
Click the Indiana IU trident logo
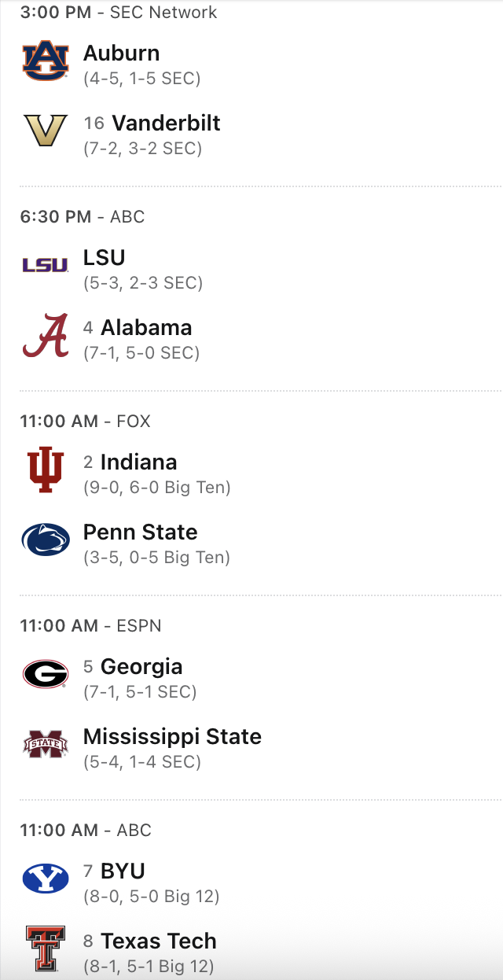46,470
